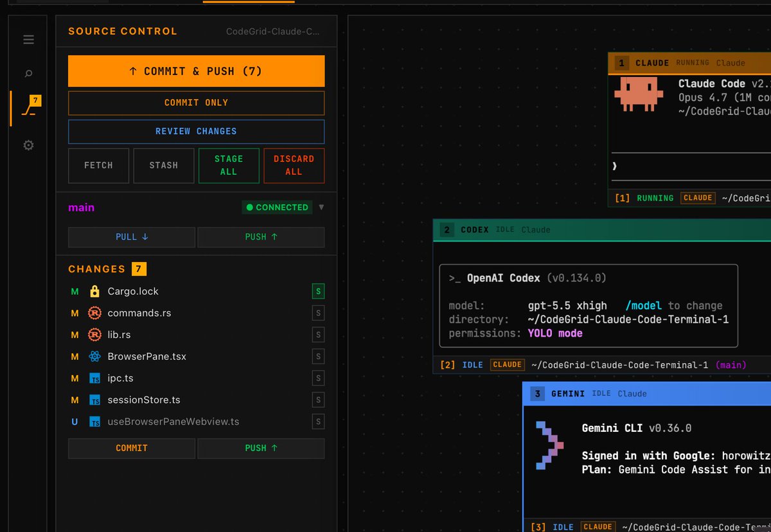The height and width of the screenshot is (532, 771).
Task: Click the /model command in Codex pane
Action: click(x=644, y=306)
